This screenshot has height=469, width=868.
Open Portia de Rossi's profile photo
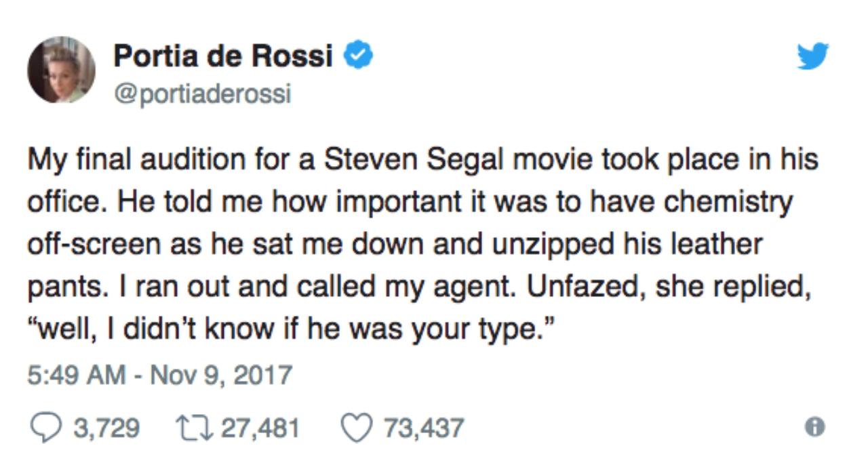(61, 70)
